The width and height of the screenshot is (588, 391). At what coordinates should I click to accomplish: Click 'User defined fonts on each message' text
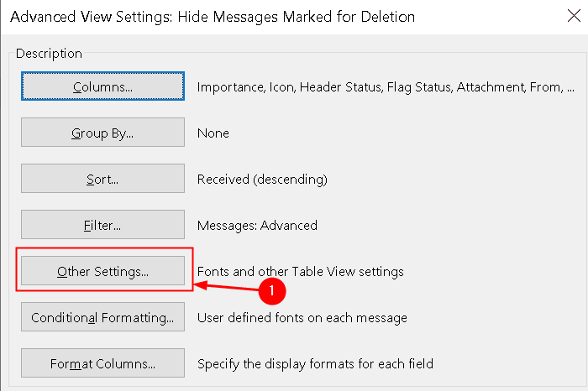(302, 318)
